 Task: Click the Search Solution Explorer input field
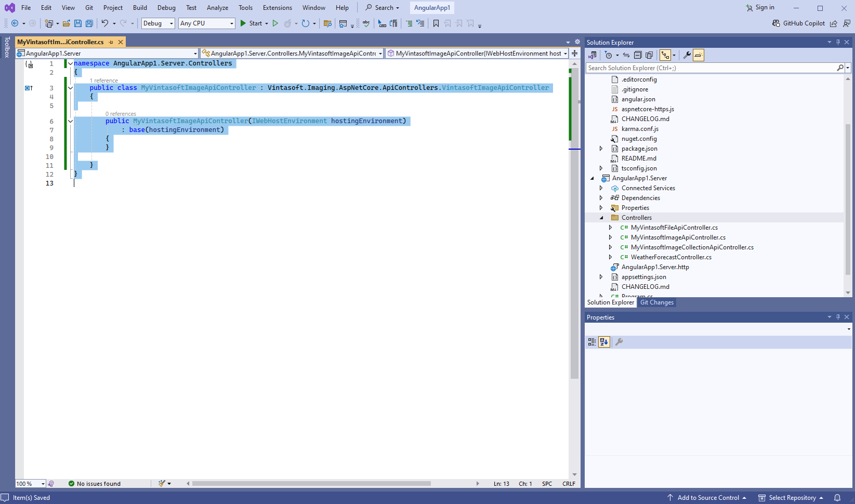pyautogui.click(x=711, y=68)
